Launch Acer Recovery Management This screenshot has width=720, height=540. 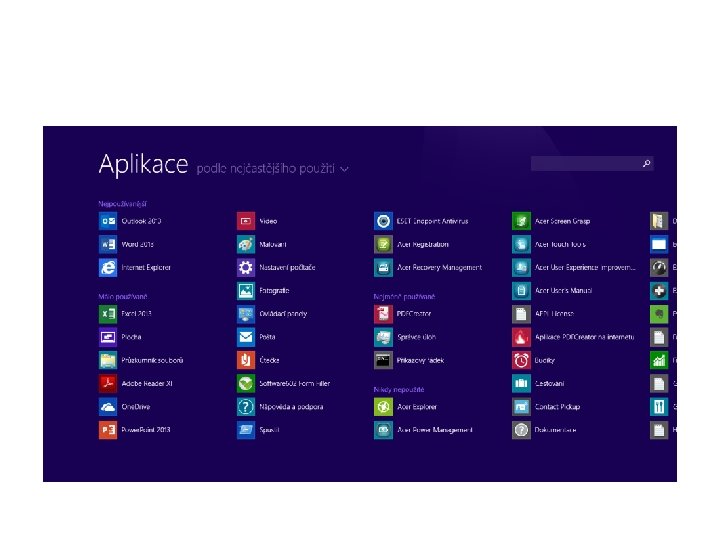(428, 267)
